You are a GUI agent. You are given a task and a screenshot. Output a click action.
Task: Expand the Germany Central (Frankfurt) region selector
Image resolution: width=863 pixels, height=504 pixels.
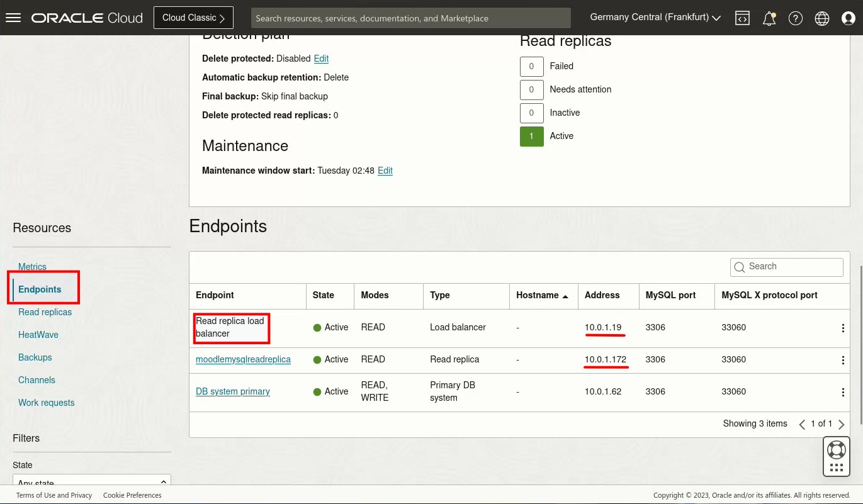(x=655, y=18)
